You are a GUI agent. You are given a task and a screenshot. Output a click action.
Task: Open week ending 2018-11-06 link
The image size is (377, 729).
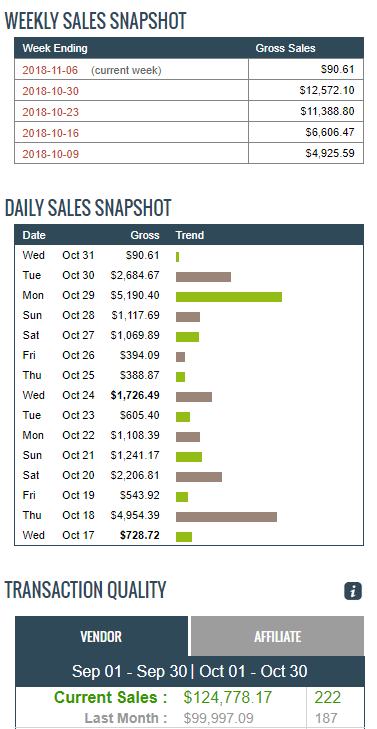(x=50, y=70)
